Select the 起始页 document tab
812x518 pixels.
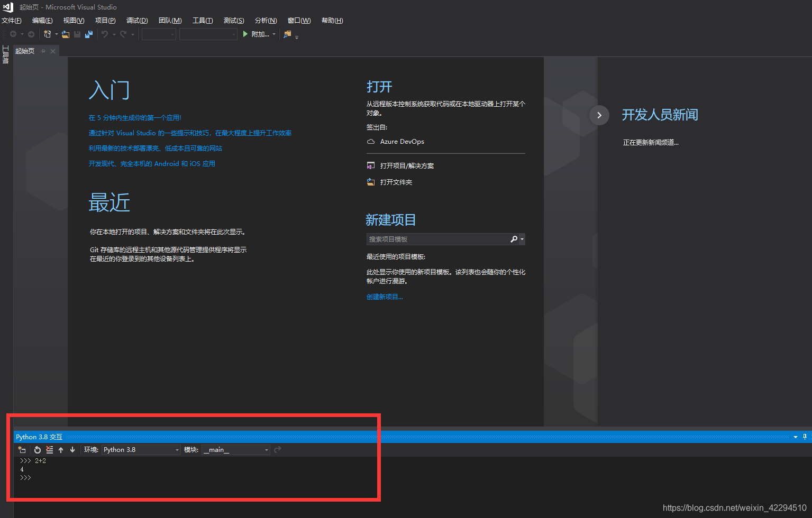(x=25, y=51)
